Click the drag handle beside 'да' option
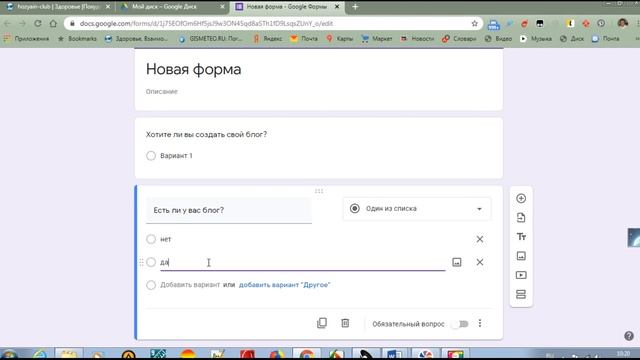 (x=141, y=262)
